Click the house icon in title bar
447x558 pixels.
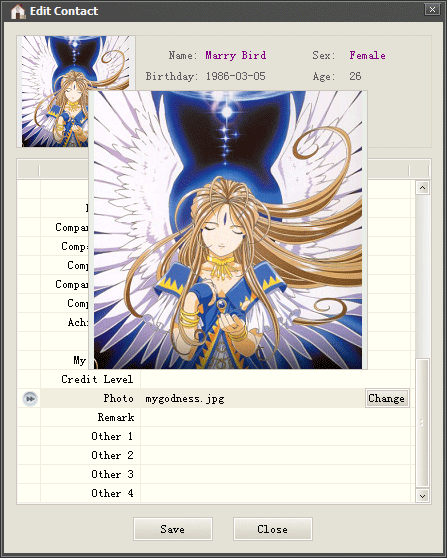tap(18, 11)
